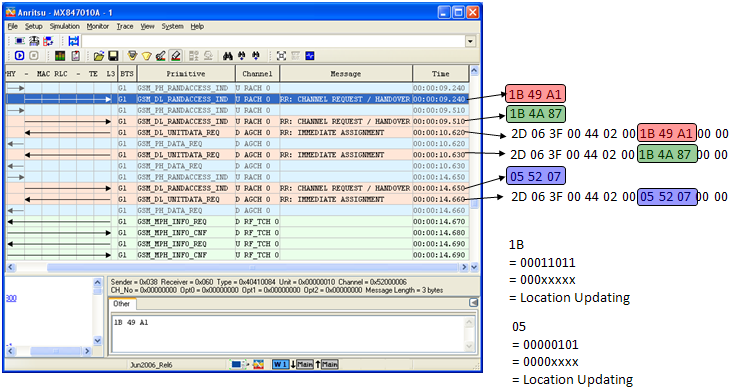Click the left arrow of the trace horizontal scrollbar
Screen dimensions: 731x389
(x=11, y=267)
